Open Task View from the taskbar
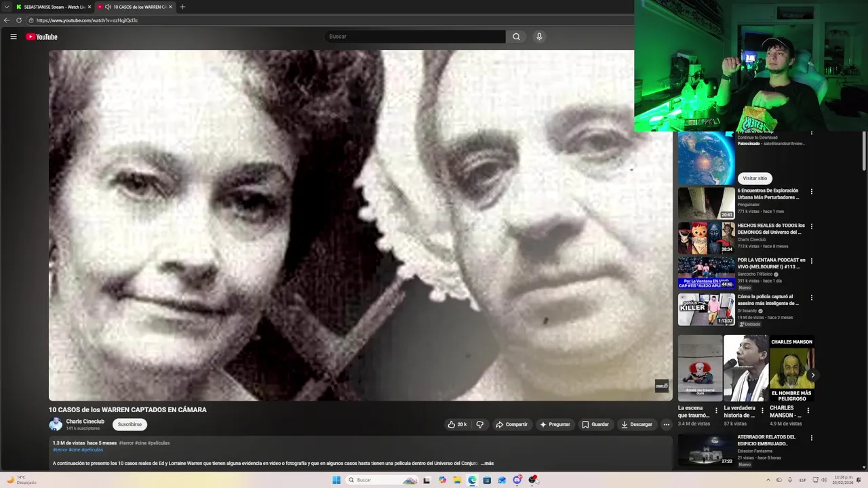 click(427, 480)
